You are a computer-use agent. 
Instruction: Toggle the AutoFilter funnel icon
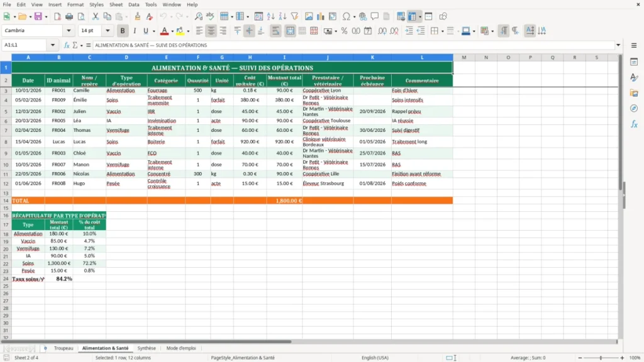point(294,16)
